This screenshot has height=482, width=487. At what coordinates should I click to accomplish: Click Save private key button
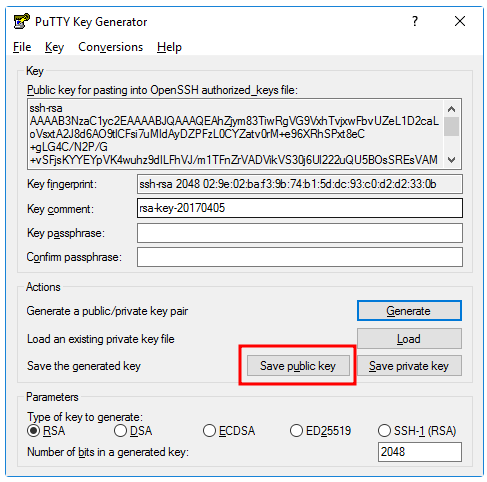point(409,366)
